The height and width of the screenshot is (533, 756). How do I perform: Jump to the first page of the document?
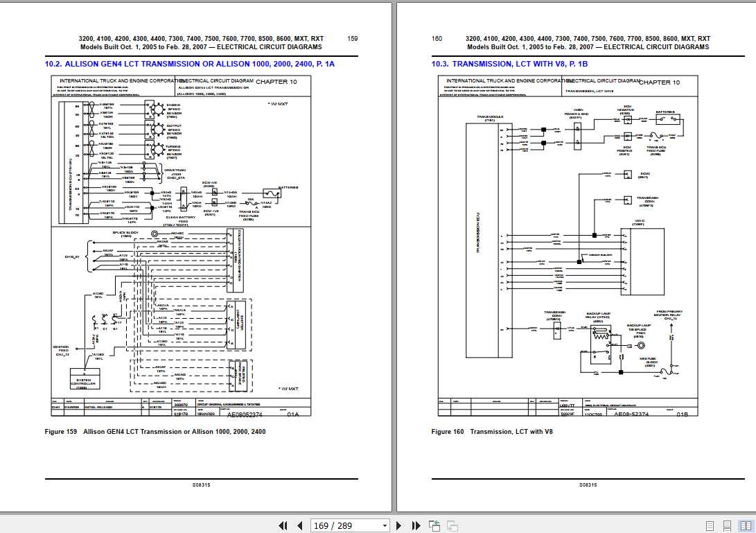point(283,525)
